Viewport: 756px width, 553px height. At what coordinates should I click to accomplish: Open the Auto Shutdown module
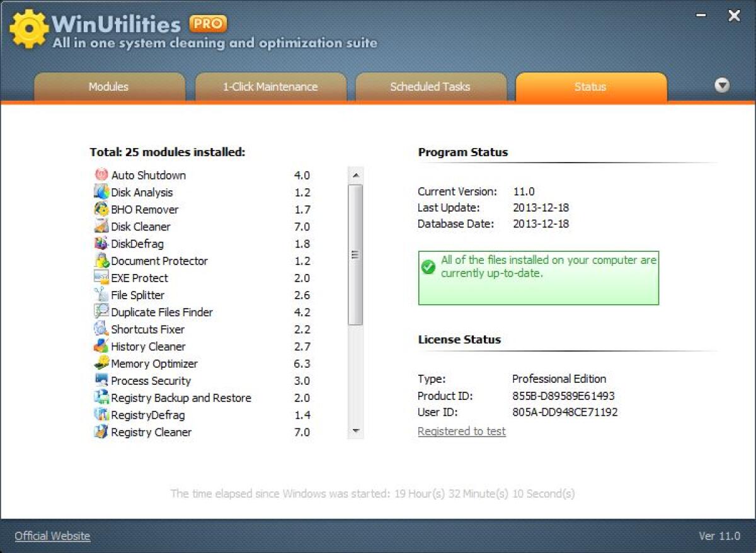pos(149,175)
